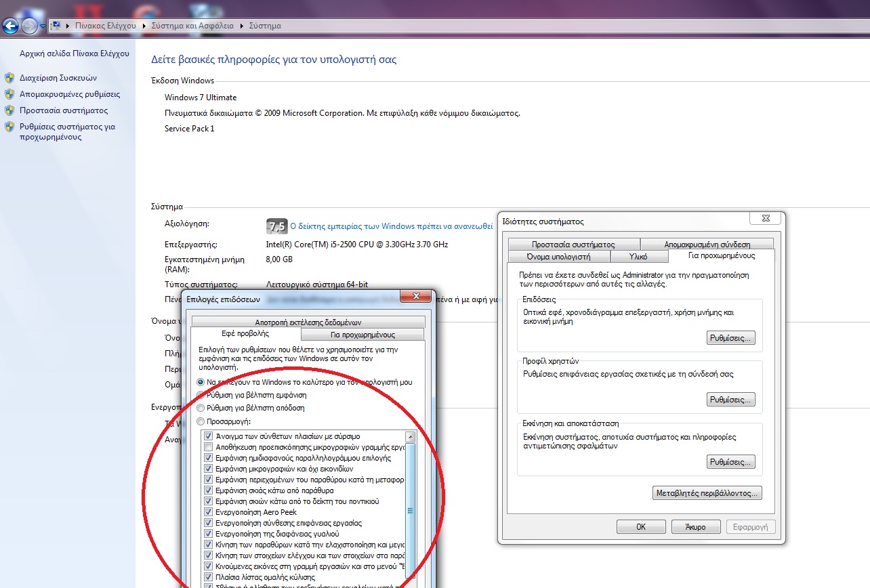
Task: Click Σύστημα και Ασφάλεια in the breadcrumb
Action: click(x=192, y=26)
